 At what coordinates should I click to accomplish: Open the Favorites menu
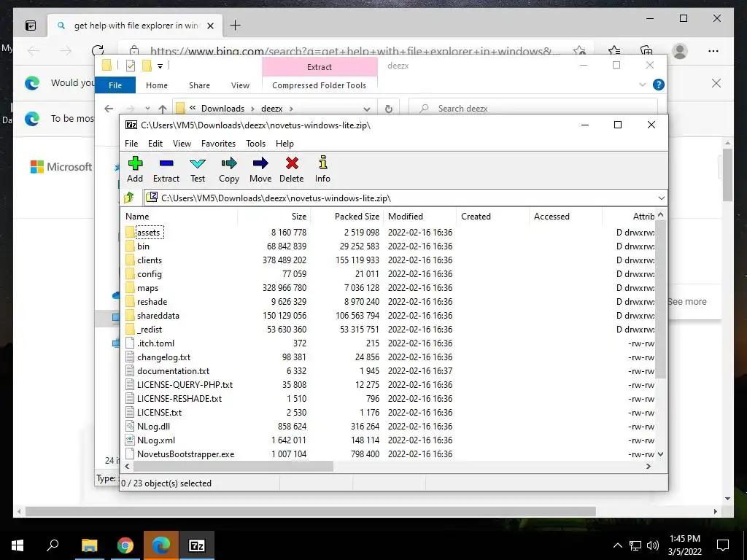(x=218, y=144)
